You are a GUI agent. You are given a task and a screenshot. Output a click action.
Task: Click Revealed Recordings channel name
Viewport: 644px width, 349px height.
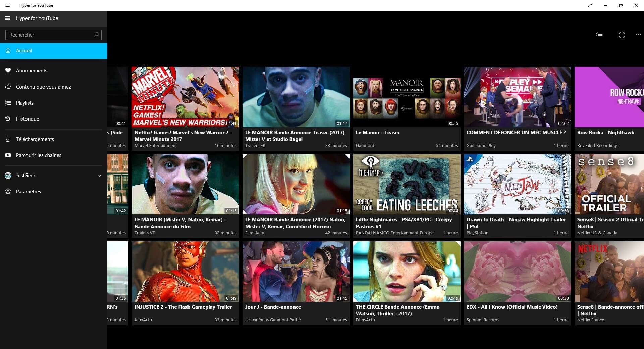click(598, 146)
